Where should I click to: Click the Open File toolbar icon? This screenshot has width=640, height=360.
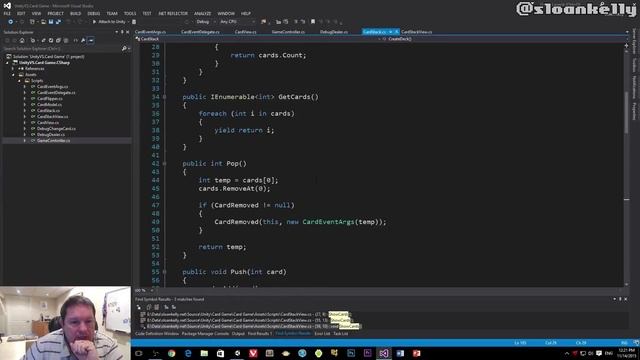point(43,22)
